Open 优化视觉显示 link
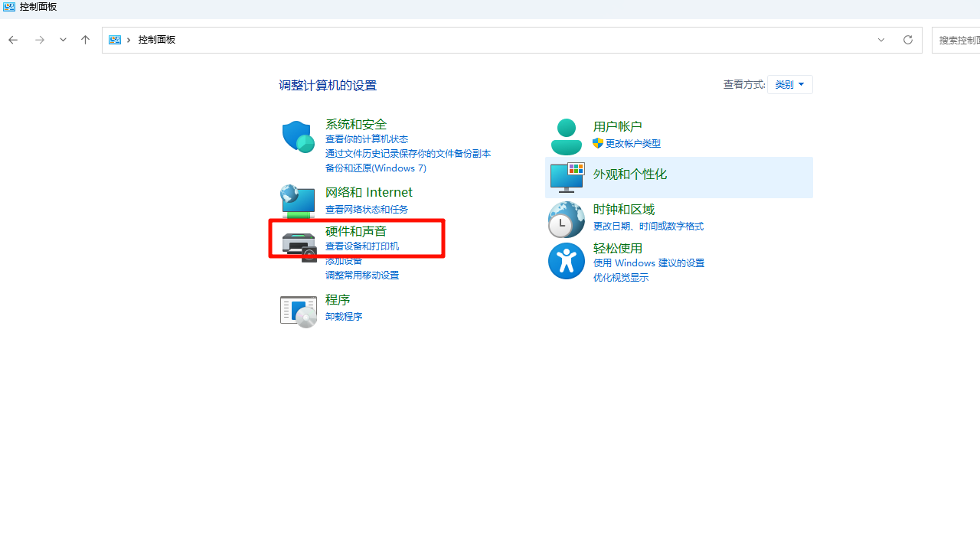Image resolution: width=980 pixels, height=551 pixels. click(x=621, y=278)
